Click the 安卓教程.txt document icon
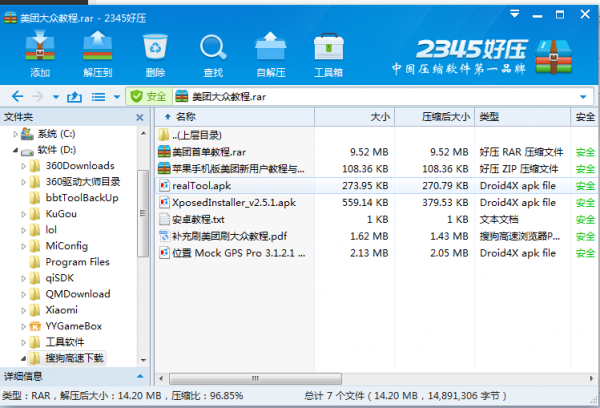600x408 pixels. point(164,219)
